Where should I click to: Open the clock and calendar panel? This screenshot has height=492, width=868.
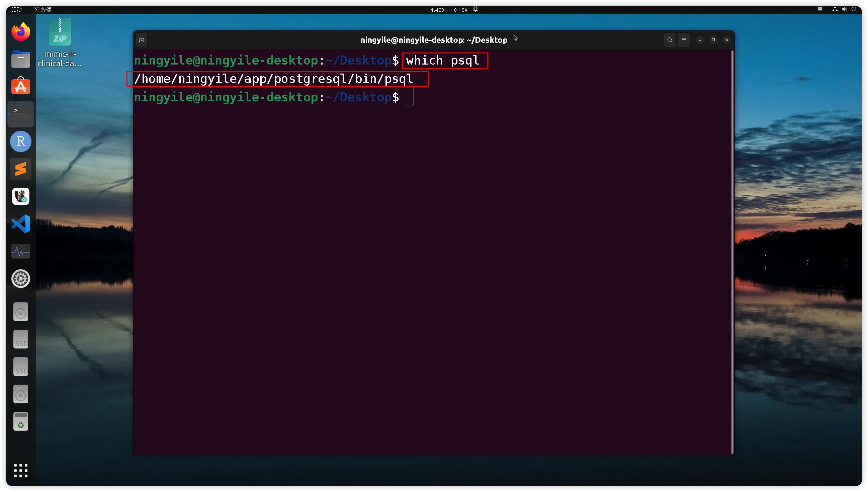(x=448, y=10)
